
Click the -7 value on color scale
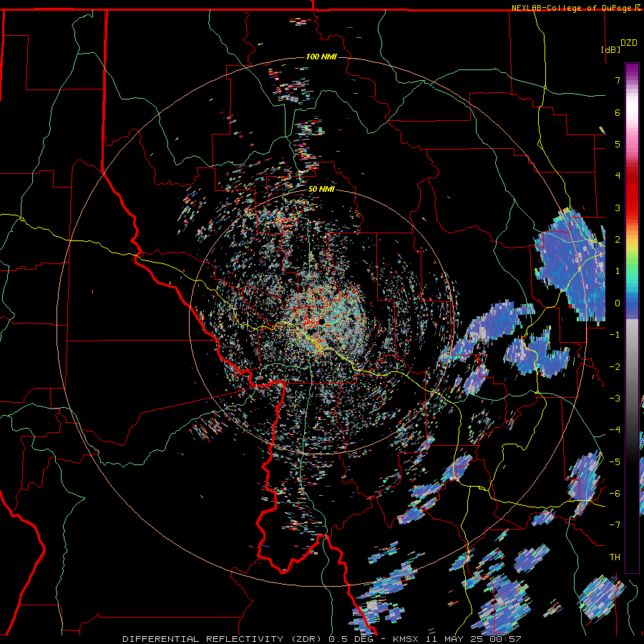pos(615,525)
